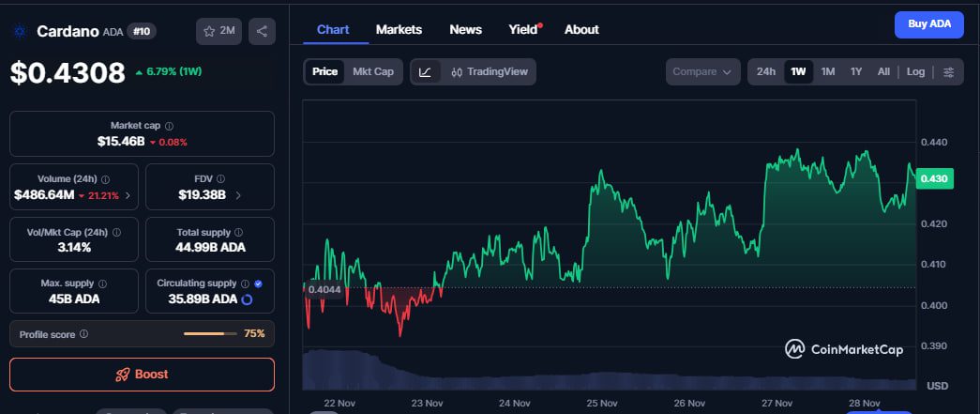Image resolution: width=980 pixels, height=414 pixels.
Task: Toggle Log scale on chart
Action: coord(915,72)
